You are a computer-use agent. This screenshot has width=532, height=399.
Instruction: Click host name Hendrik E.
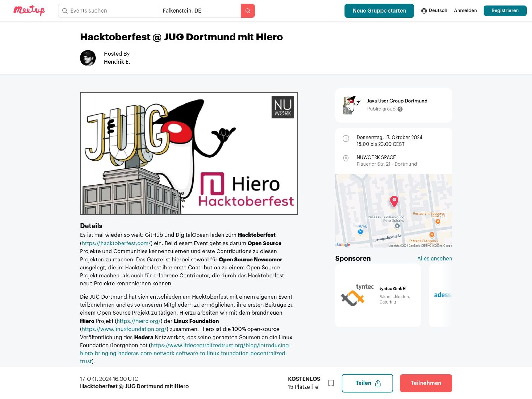tap(117, 62)
